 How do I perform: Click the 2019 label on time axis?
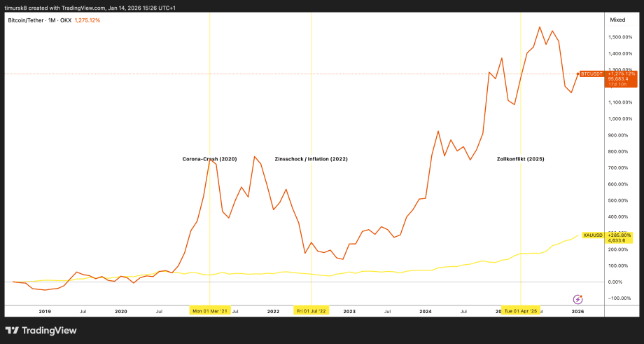[45, 310]
